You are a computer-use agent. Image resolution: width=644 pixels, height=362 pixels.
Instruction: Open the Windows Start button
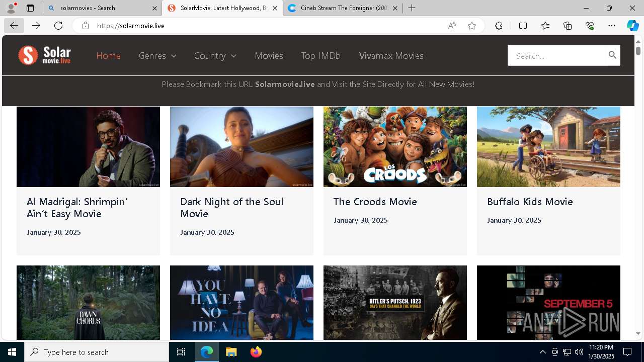12,352
